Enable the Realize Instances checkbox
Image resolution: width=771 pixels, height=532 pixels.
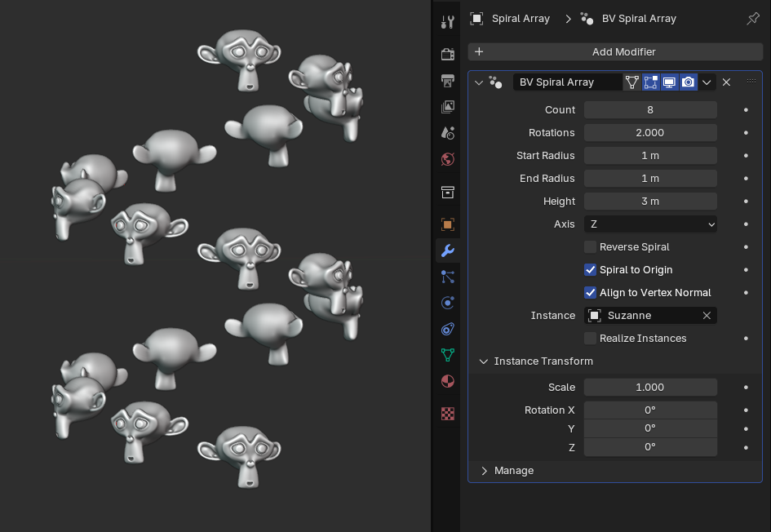click(x=590, y=339)
